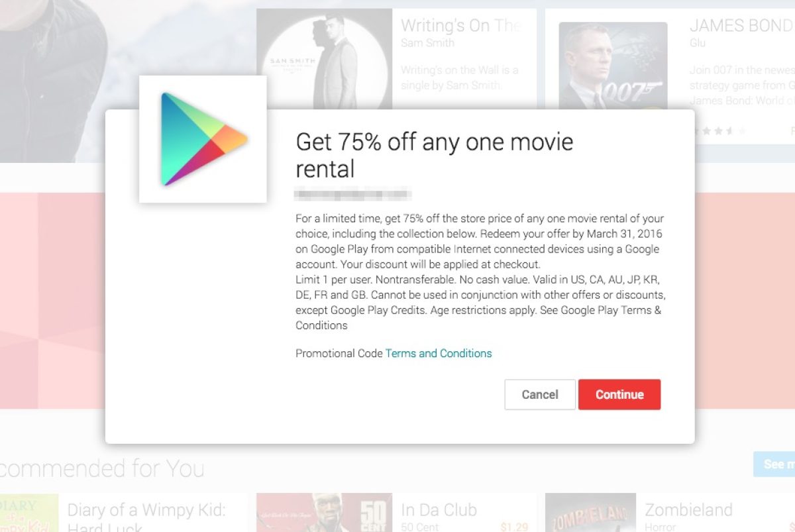The image size is (795, 532).
Task: Select the In Da Club title
Action: [x=439, y=510]
